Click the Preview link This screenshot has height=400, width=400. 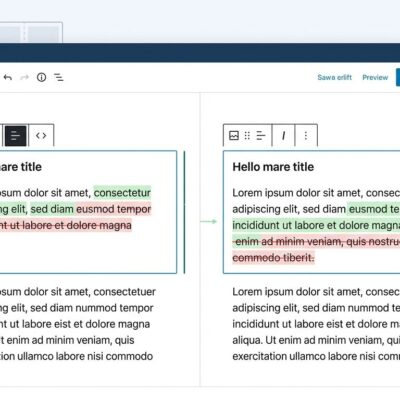pos(375,78)
